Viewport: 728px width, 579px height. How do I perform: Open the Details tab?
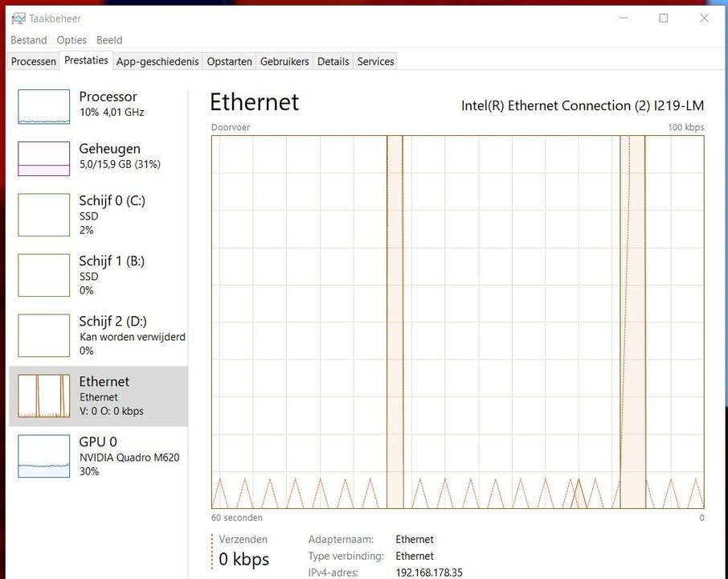click(x=333, y=61)
